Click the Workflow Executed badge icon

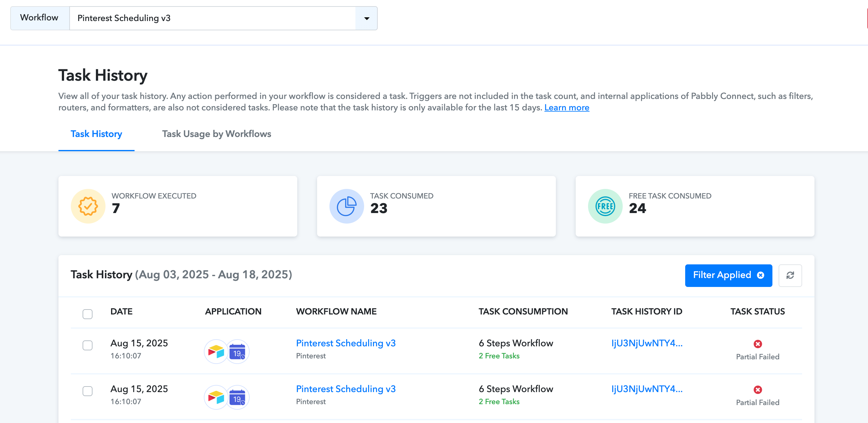point(88,206)
